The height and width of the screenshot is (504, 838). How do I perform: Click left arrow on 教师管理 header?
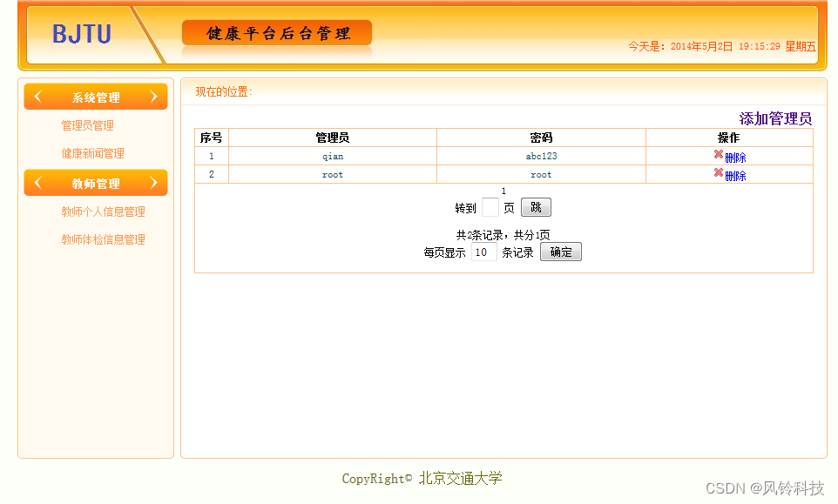point(38,183)
